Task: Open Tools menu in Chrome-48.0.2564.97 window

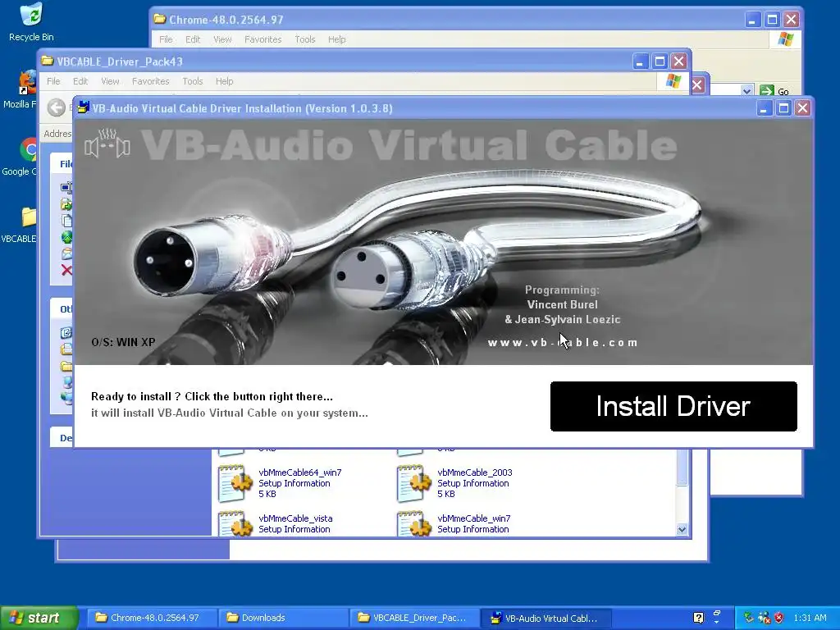Action: coord(305,39)
